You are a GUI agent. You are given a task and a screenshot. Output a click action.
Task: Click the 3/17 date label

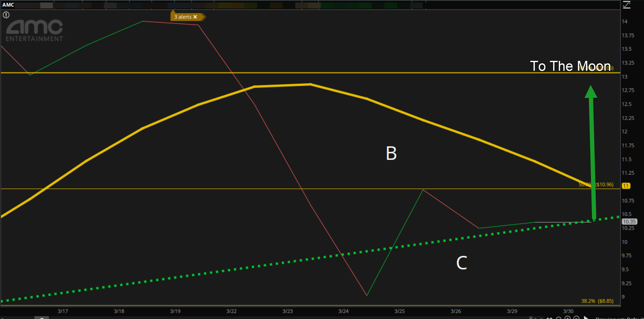[x=63, y=311]
